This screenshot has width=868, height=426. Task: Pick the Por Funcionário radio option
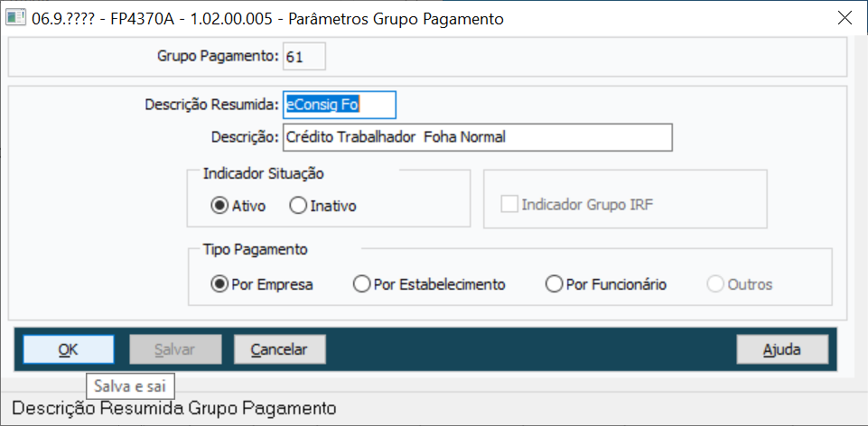coord(555,284)
